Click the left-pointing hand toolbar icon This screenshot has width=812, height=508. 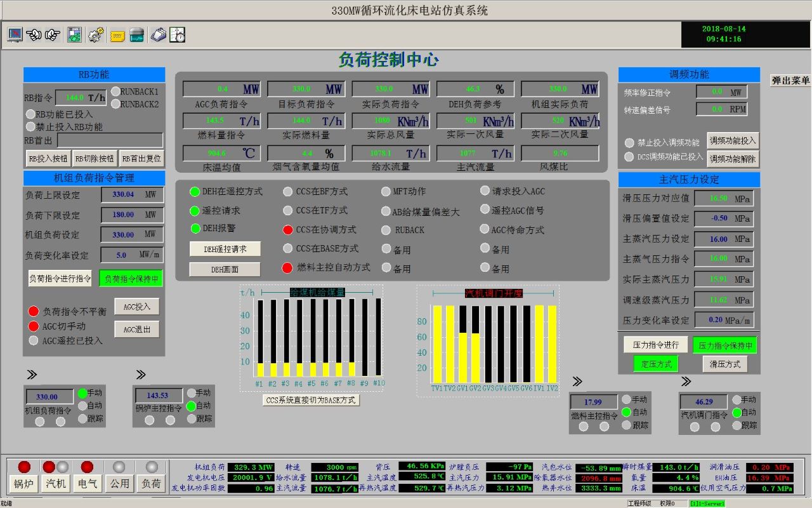[x=34, y=35]
